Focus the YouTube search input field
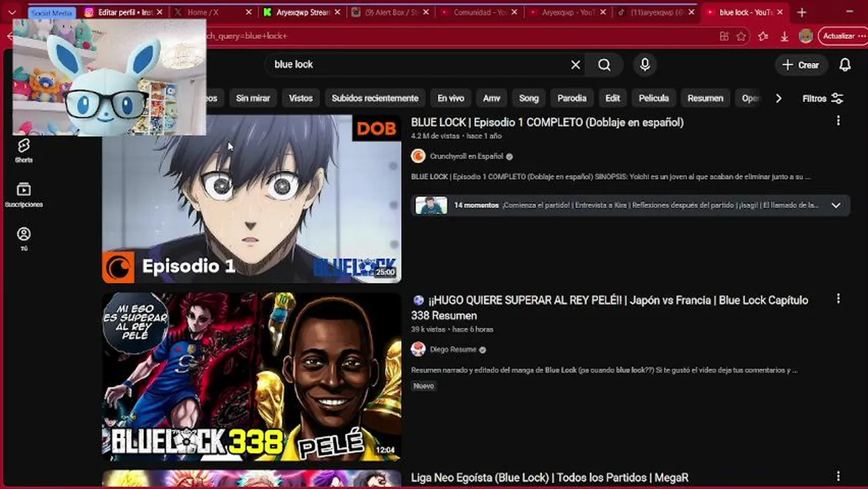This screenshot has width=868, height=489. point(418,65)
